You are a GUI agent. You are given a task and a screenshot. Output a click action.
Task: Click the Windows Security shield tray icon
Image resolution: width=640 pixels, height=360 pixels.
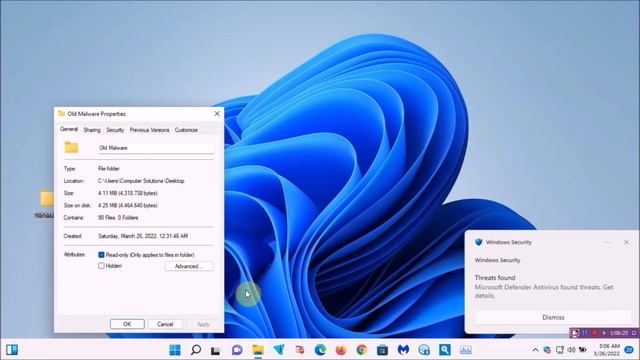(x=547, y=350)
